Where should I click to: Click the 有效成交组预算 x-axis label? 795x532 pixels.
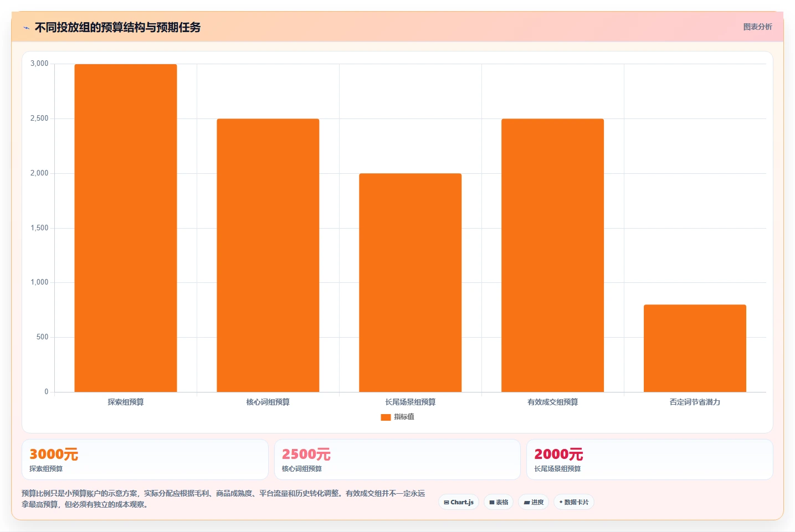click(x=553, y=402)
